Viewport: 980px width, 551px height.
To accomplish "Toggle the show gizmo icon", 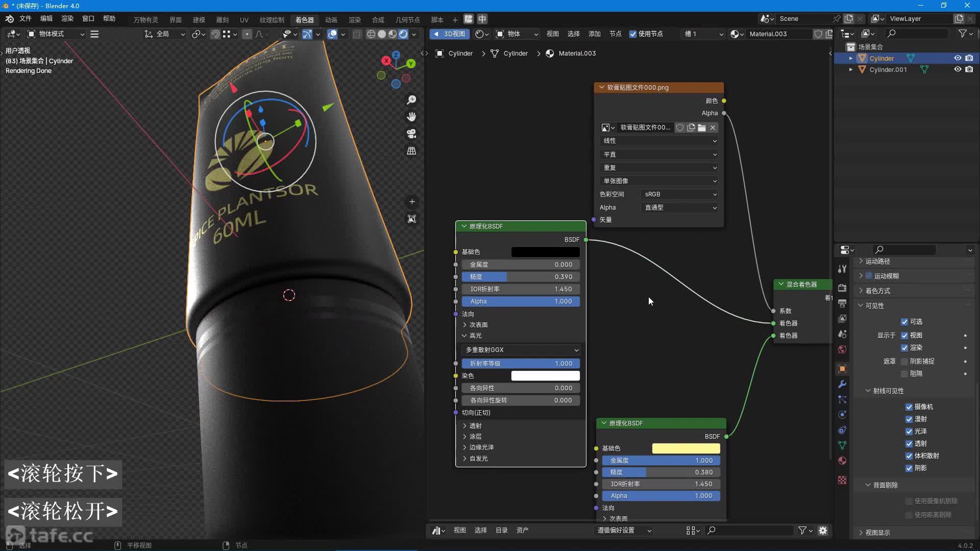I will 307,34.
